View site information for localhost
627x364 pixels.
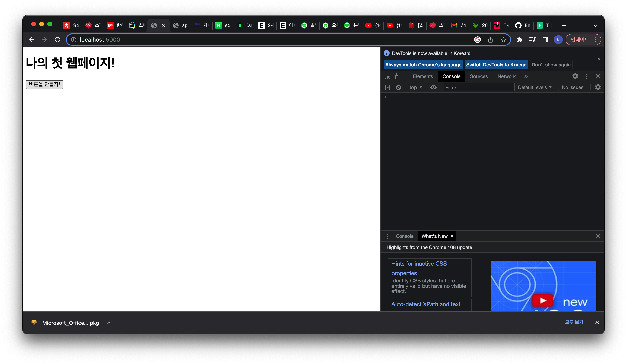74,40
